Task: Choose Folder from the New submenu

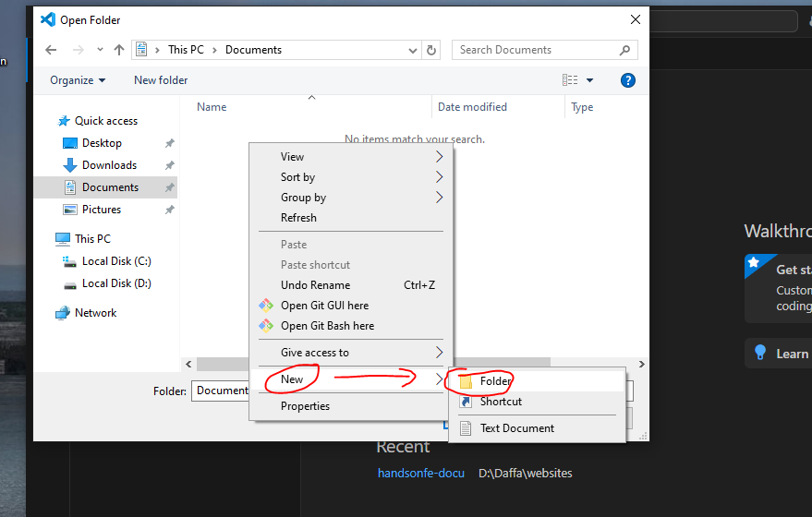Action: (495, 380)
